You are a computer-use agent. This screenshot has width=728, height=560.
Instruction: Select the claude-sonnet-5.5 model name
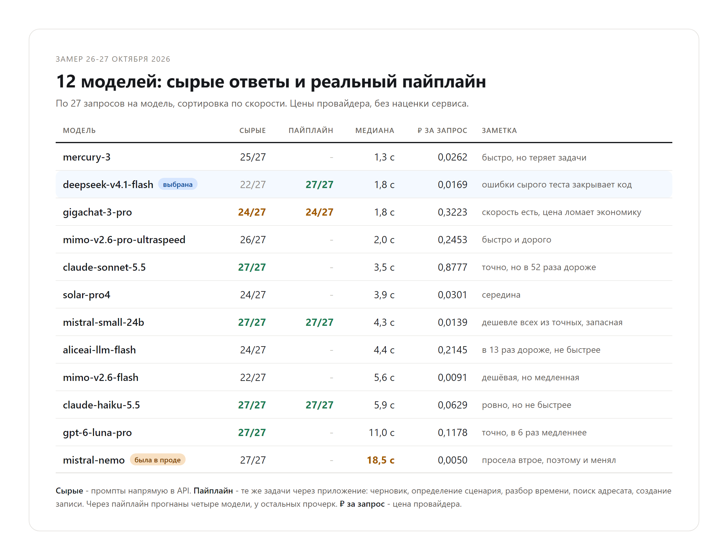(x=104, y=267)
